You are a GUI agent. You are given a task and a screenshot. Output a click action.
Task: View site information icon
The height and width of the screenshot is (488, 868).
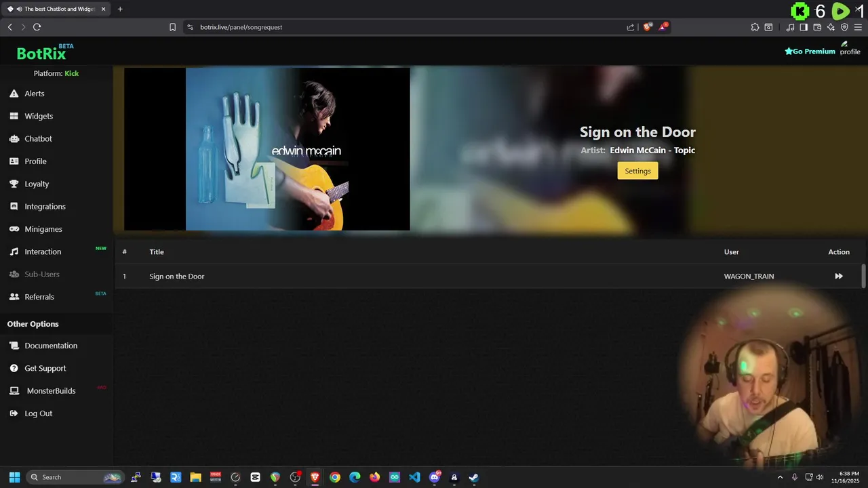pos(190,27)
